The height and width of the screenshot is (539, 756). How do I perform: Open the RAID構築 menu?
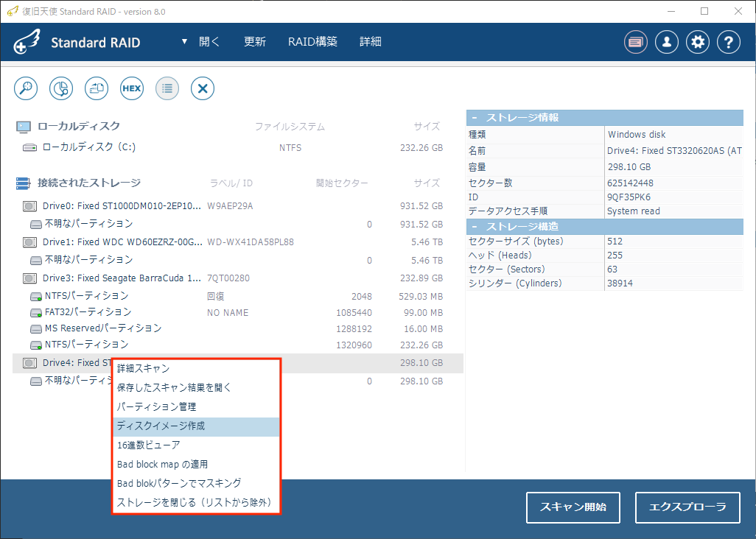pyautogui.click(x=312, y=42)
